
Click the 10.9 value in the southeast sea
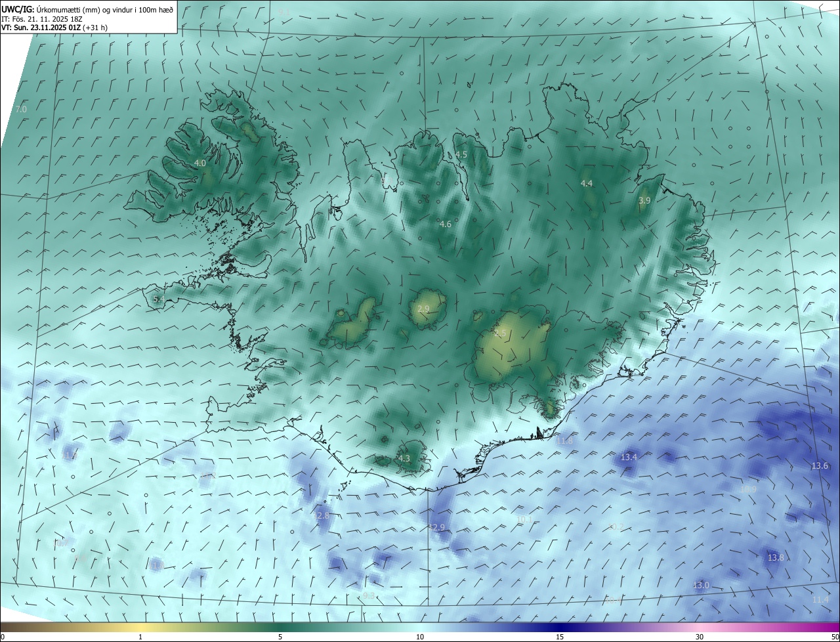748,489
